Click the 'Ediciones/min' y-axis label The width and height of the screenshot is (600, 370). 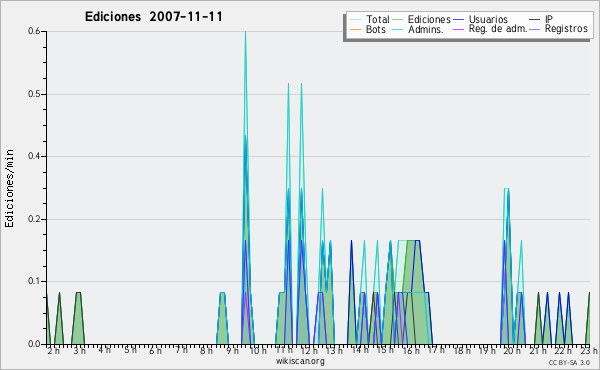pos(9,188)
